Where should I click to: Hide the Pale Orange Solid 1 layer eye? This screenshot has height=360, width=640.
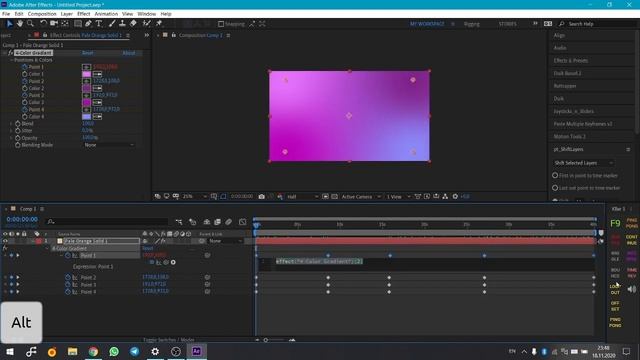pos(5,241)
